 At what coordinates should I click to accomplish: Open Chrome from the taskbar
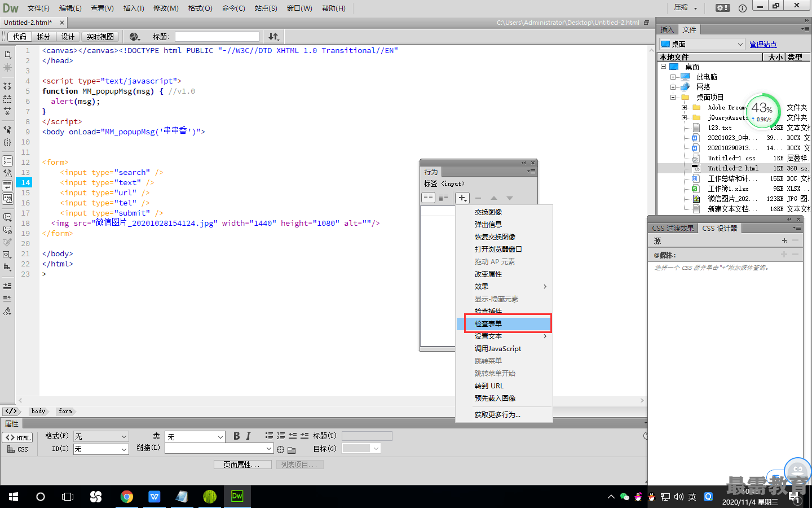tap(127, 497)
